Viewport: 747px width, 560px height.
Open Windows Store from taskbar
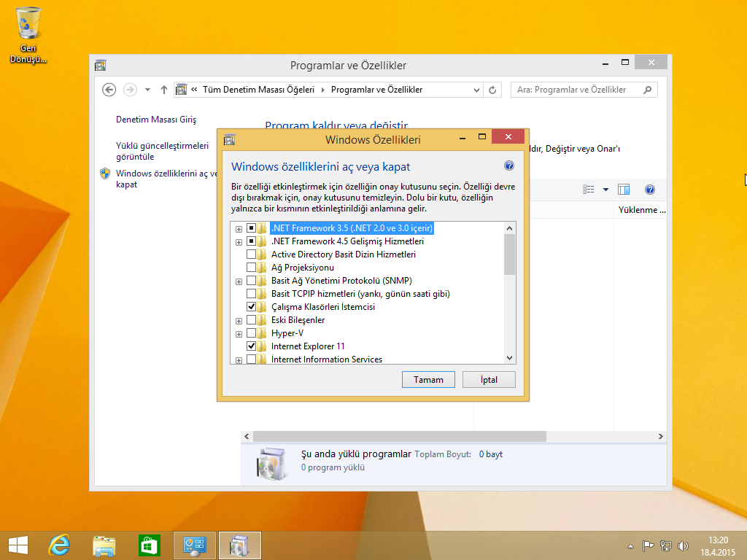(x=149, y=545)
